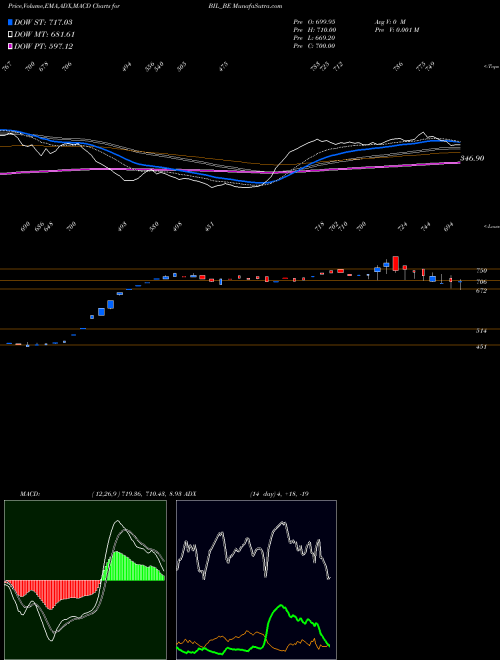Click the 672 price level label

pyautogui.click(x=482, y=291)
